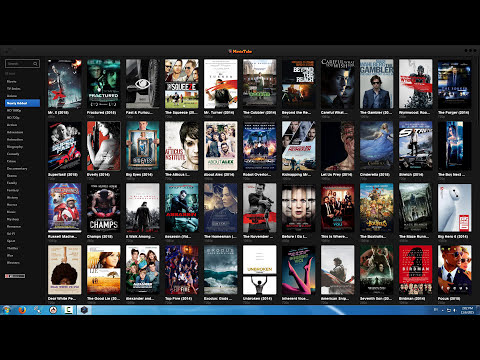The width and height of the screenshot is (480, 360).
Task: Open the Exodus movie poster
Action: click(221, 270)
